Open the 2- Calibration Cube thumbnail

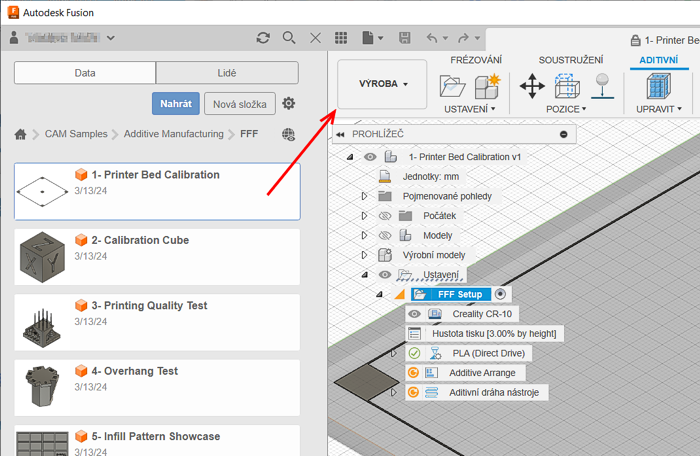pos(42,256)
